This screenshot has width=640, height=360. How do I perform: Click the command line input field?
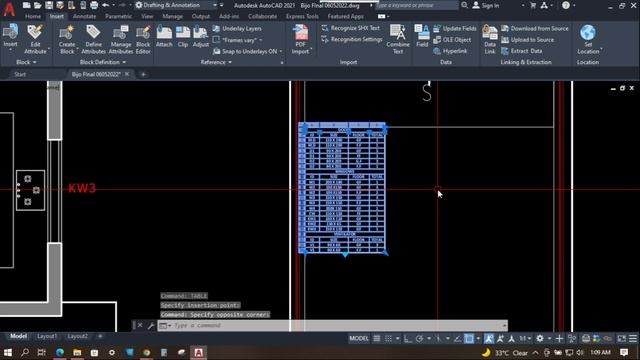click(333, 325)
